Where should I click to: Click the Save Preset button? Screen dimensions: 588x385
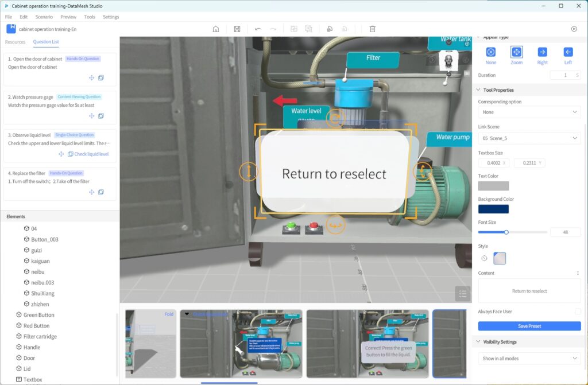pos(529,326)
